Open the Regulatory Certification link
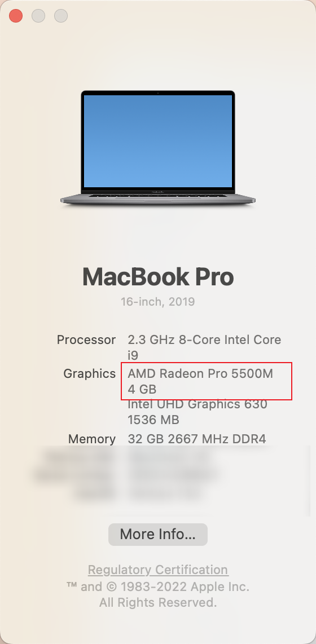Screen dimensions: 316x644 coord(158,570)
